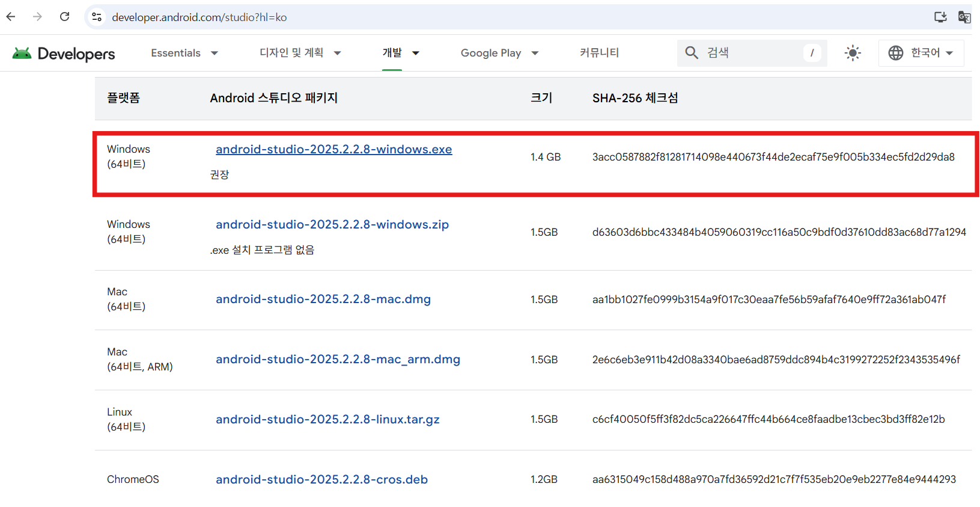Image resolution: width=980 pixels, height=507 pixels.
Task: Click the search magnifier icon
Action: point(692,53)
